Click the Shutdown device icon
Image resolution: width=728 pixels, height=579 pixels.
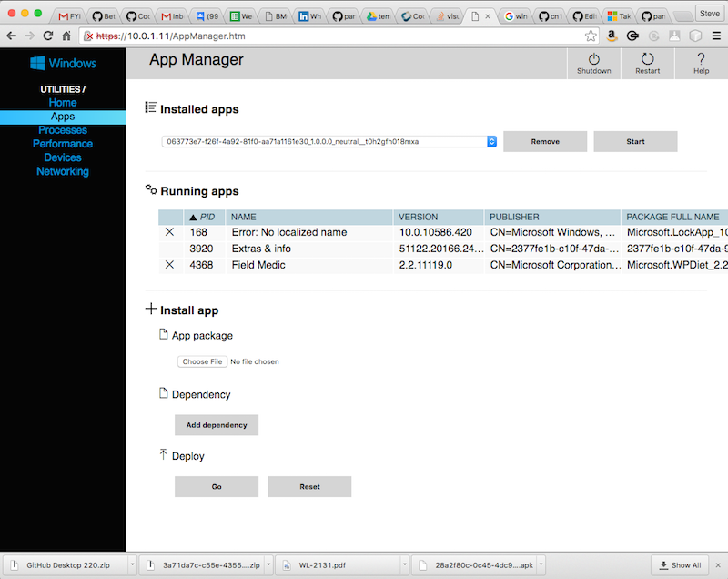(594, 56)
